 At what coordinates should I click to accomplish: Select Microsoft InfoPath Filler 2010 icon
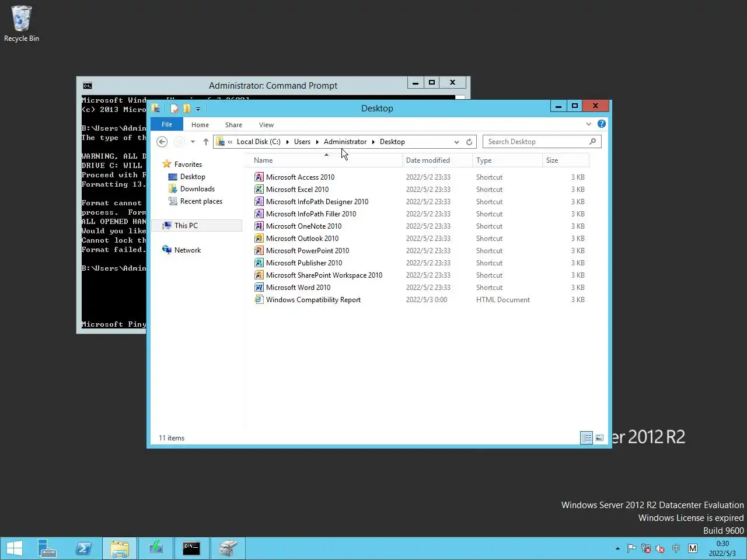(259, 213)
